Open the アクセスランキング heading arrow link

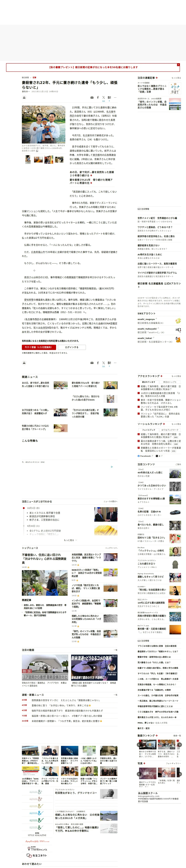[x=150, y=376]
